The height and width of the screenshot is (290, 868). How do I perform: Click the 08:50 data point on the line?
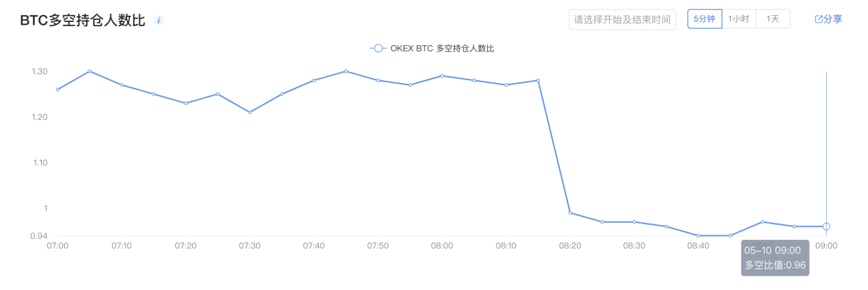tap(762, 222)
